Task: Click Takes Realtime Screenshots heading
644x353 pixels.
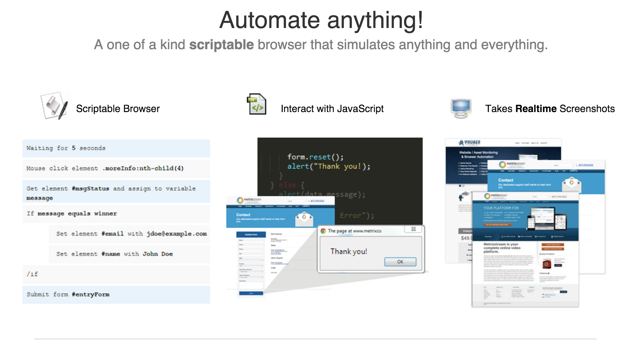Action: 550,109
